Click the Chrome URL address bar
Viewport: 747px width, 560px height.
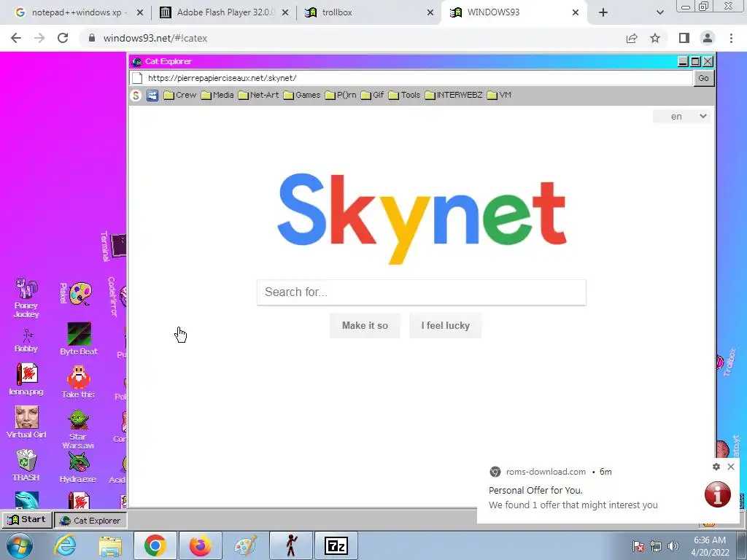point(352,38)
